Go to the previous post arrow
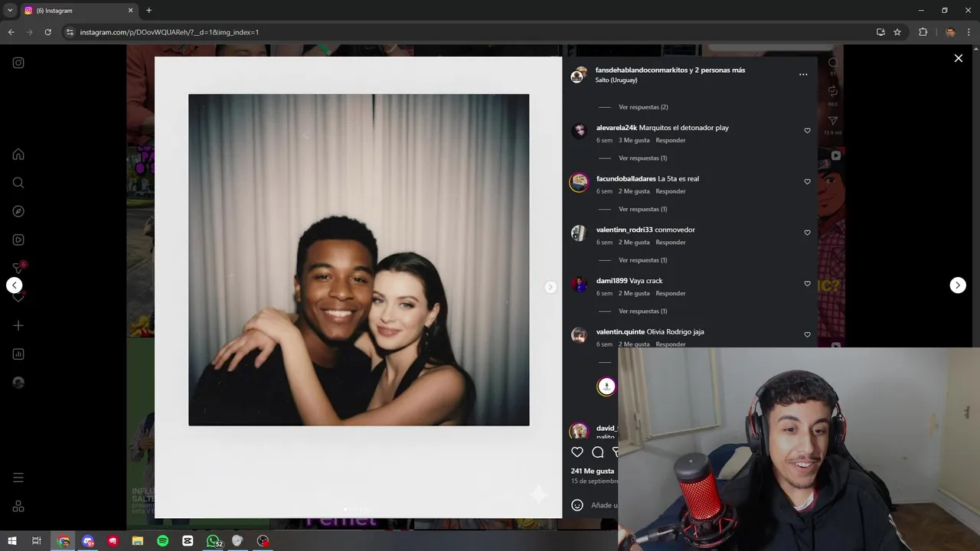Image resolution: width=980 pixels, height=551 pixels. [x=15, y=285]
